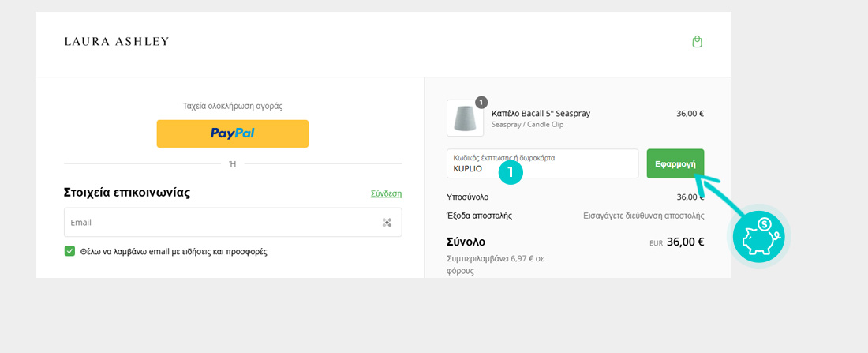Click the Εισαγάγετε διεύθυνση αποστολής shipping text
The height and width of the screenshot is (353, 868).
pyautogui.click(x=644, y=216)
